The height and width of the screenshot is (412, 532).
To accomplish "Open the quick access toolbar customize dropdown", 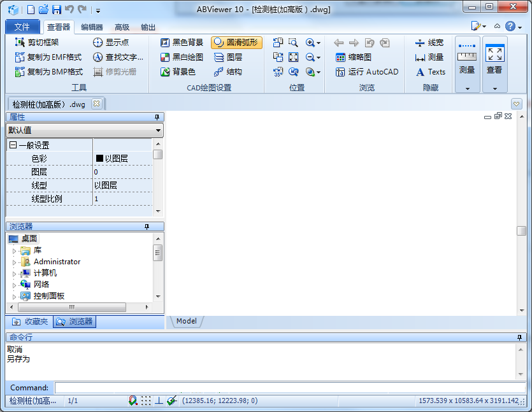I will [x=98, y=11].
